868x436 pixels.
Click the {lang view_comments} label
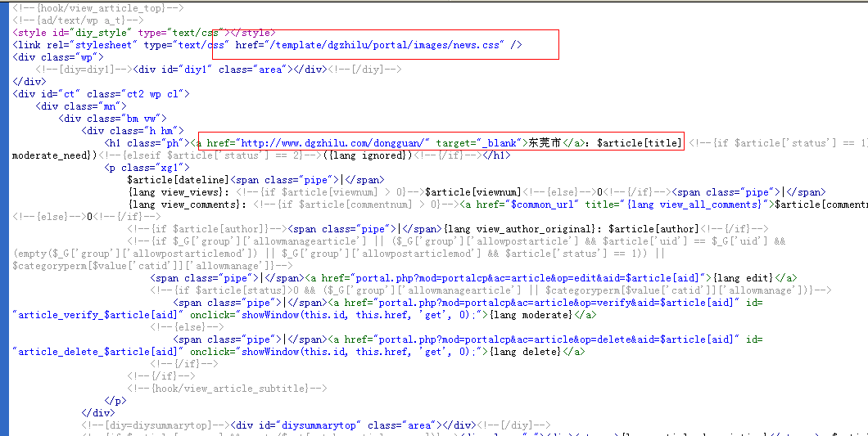point(187,205)
